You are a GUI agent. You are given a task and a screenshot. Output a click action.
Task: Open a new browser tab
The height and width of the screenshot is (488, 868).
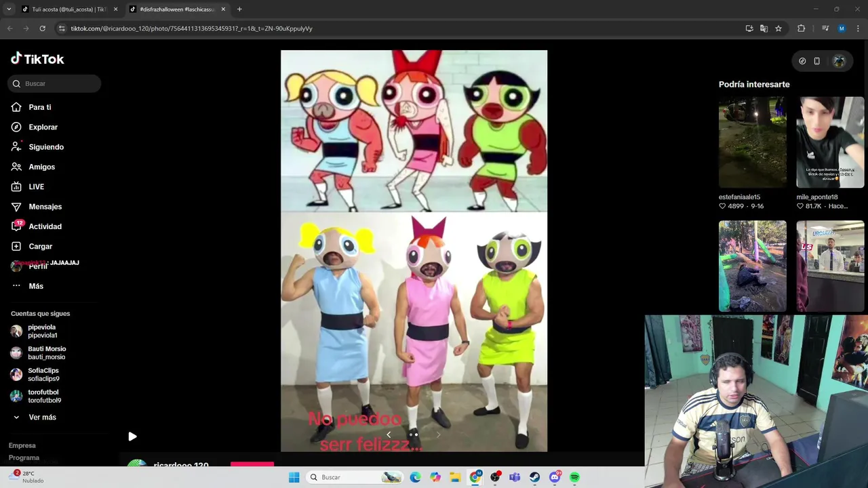click(239, 9)
